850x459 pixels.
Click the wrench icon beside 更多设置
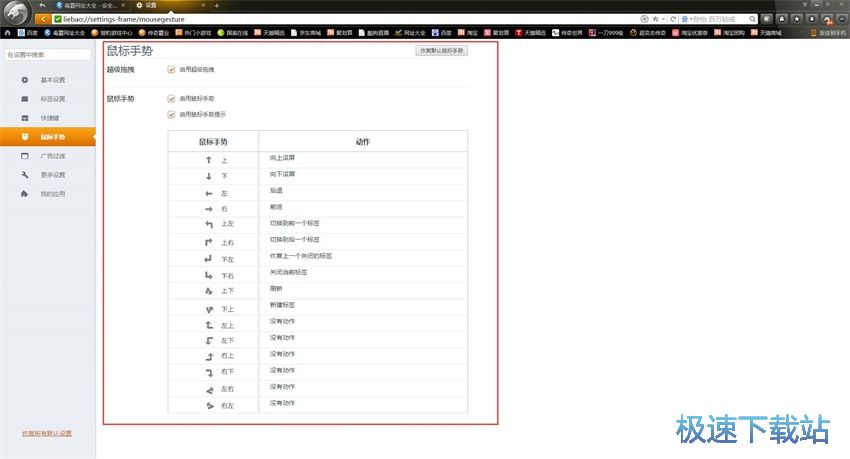24,174
